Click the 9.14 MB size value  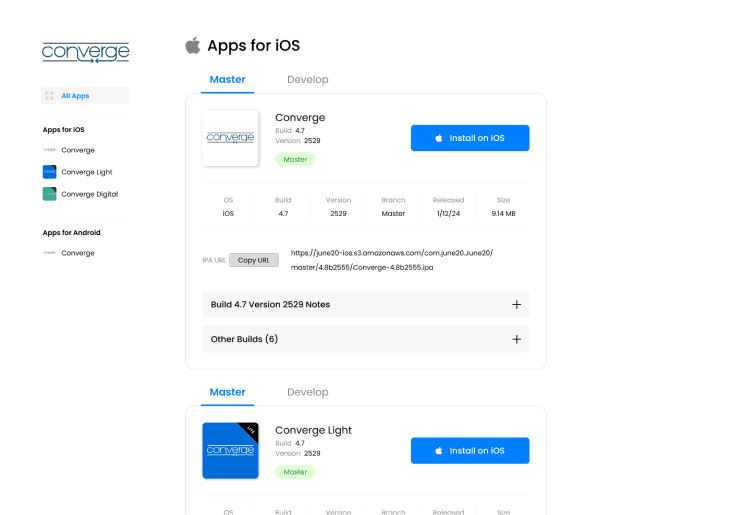(503, 213)
